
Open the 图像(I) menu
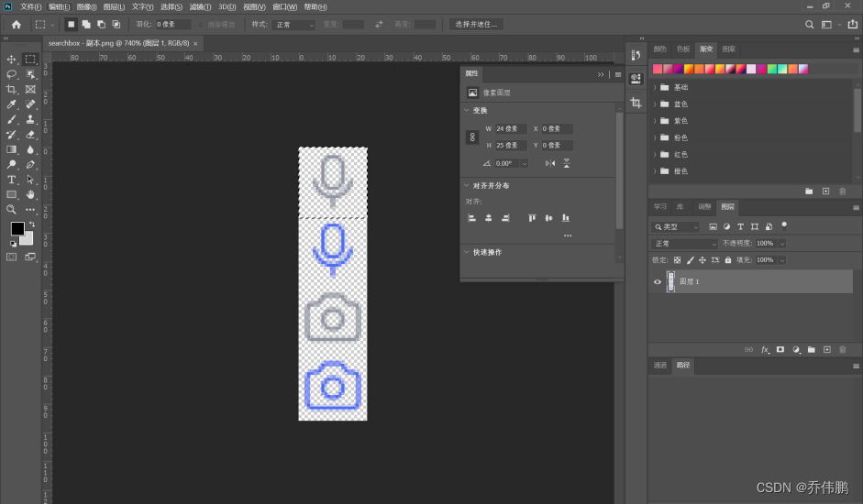coord(86,6)
